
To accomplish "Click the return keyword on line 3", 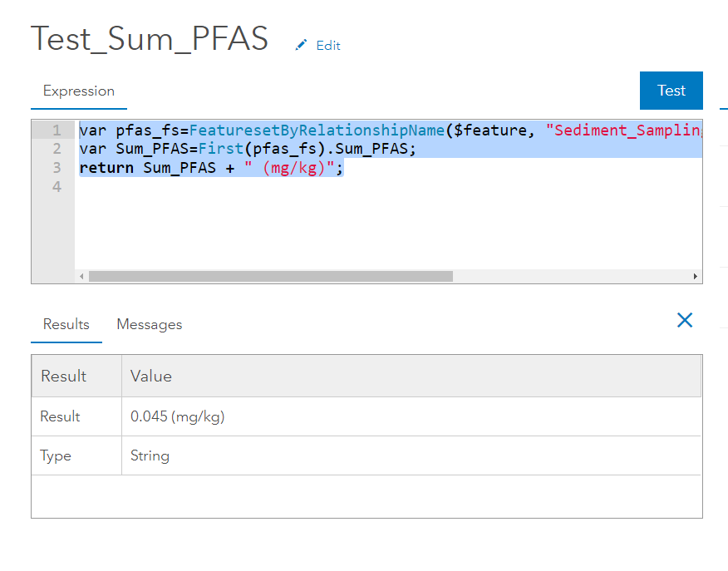I will point(106,168).
